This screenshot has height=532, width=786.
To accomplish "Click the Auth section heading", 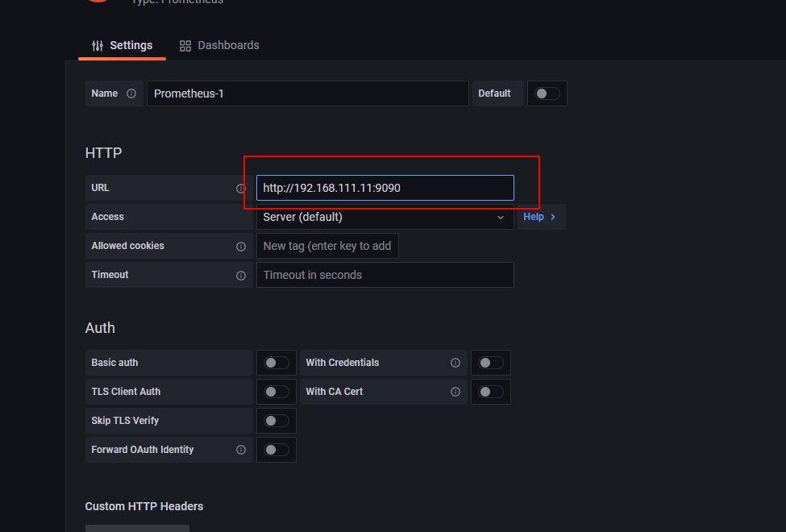I will point(100,328).
